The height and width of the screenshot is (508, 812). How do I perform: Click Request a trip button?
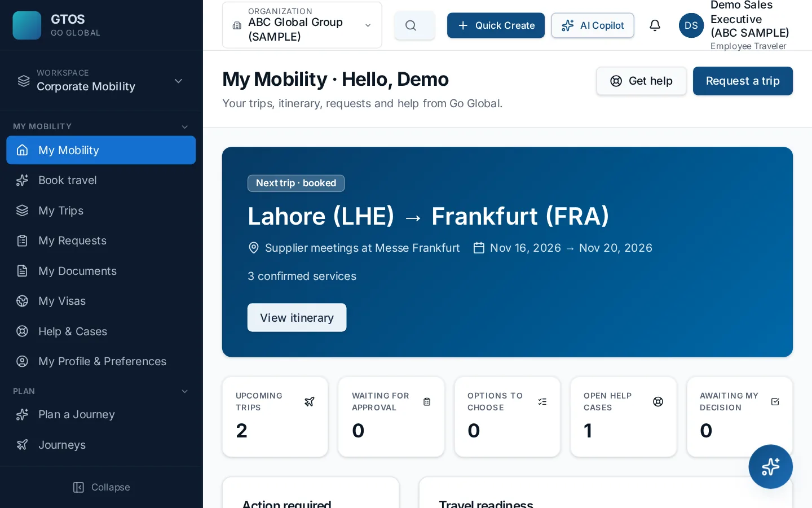click(x=743, y=81)
